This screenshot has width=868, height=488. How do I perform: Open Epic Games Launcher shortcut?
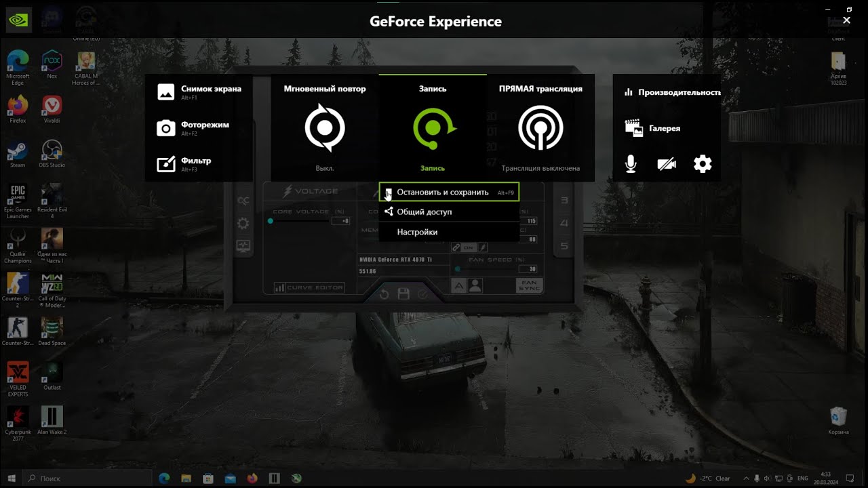click(18, 201)
